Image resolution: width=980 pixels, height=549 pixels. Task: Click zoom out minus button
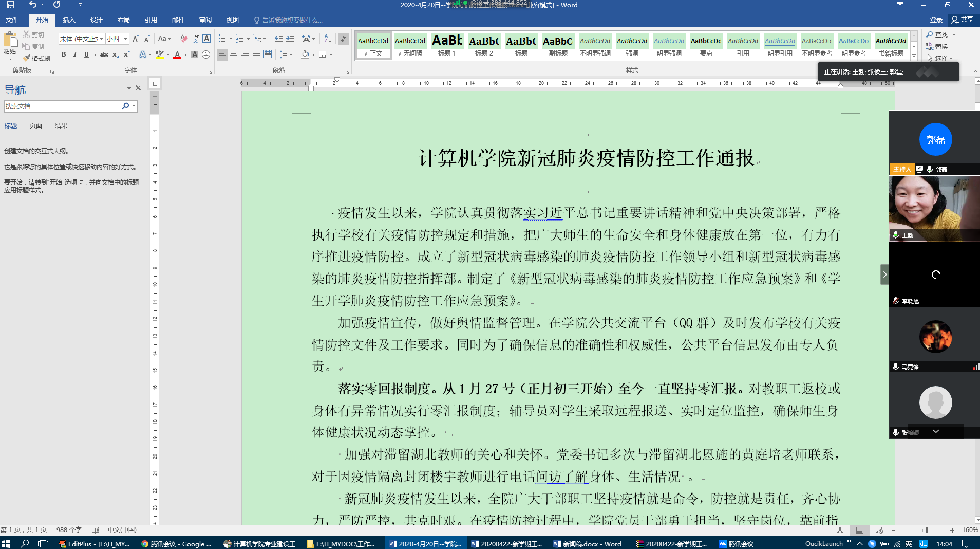tap(893, 530)
